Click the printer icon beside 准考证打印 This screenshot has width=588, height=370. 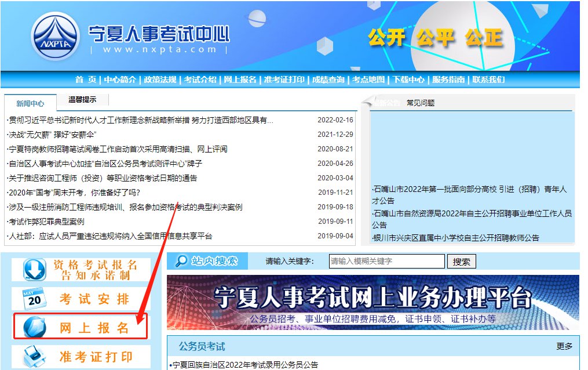point(35,356)
